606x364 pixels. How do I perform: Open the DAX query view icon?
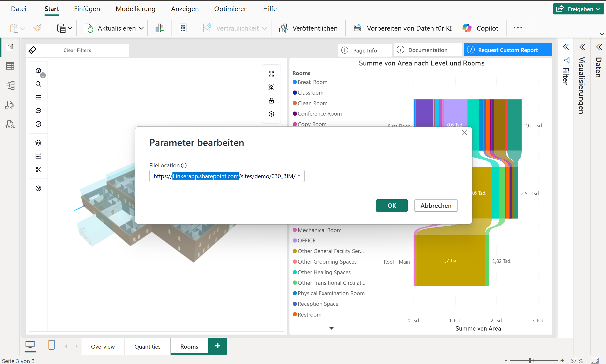[x=10, y=105]
